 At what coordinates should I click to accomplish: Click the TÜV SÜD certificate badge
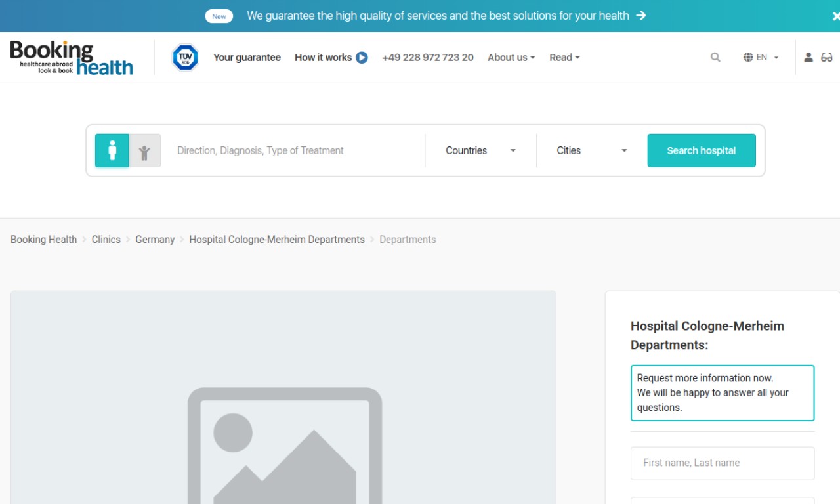pyautogui.click(x=185, y=58)
